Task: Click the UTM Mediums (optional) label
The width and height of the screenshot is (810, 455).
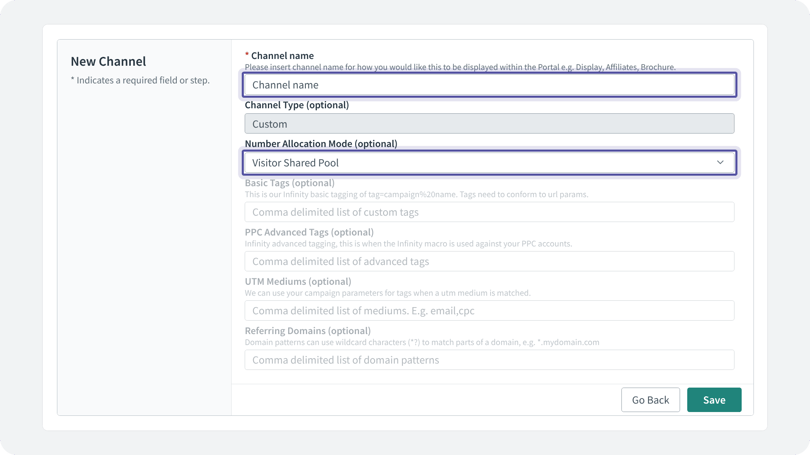Action: click(x=298, y=281)
